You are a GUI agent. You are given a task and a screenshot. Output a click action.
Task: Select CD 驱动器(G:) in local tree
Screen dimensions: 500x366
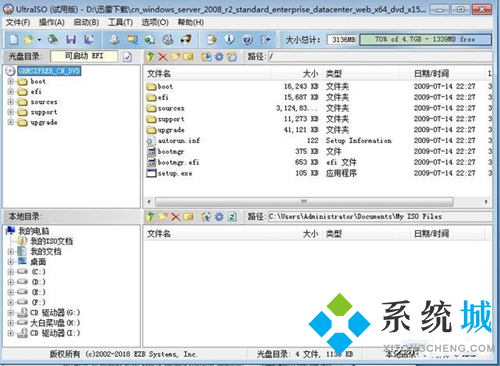coord(55,313)
